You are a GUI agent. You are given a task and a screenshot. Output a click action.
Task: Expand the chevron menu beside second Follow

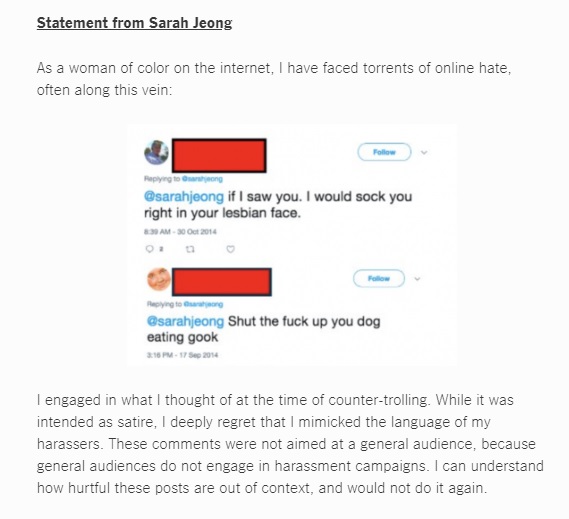click(417, 279)
